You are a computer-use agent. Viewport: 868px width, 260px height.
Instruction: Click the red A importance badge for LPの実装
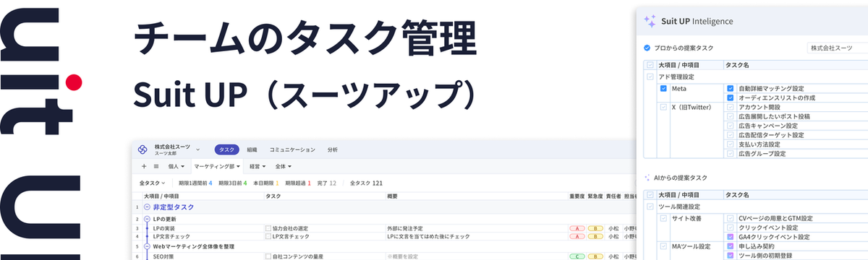click(576, 228)
